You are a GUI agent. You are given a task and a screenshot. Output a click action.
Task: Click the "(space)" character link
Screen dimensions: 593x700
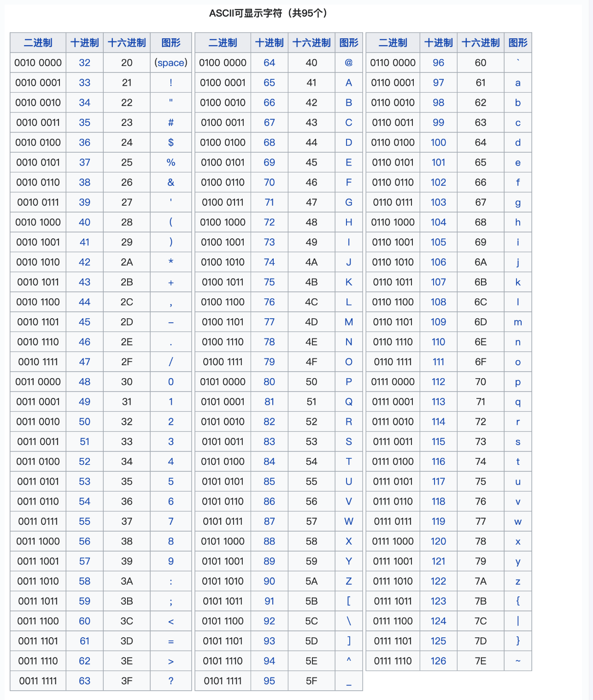pyautogui.click(x=171, y=63)
